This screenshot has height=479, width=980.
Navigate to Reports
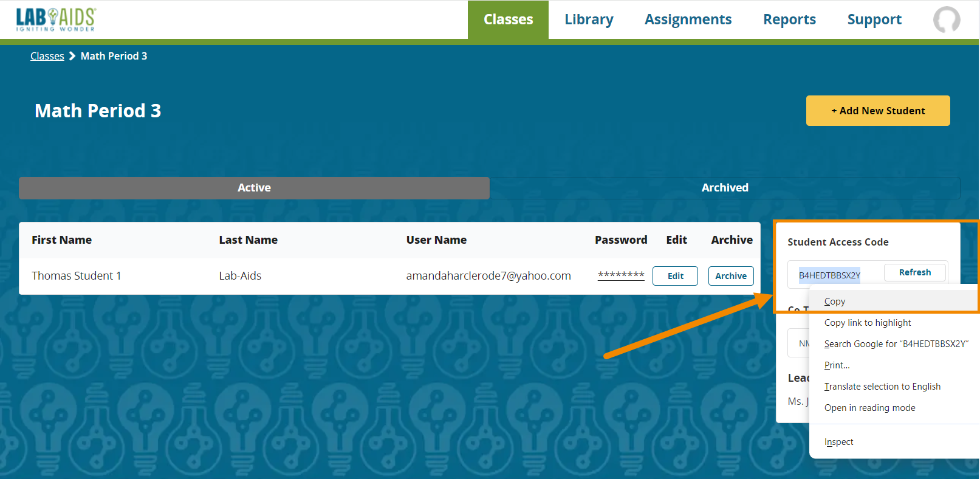click(789, 19)
